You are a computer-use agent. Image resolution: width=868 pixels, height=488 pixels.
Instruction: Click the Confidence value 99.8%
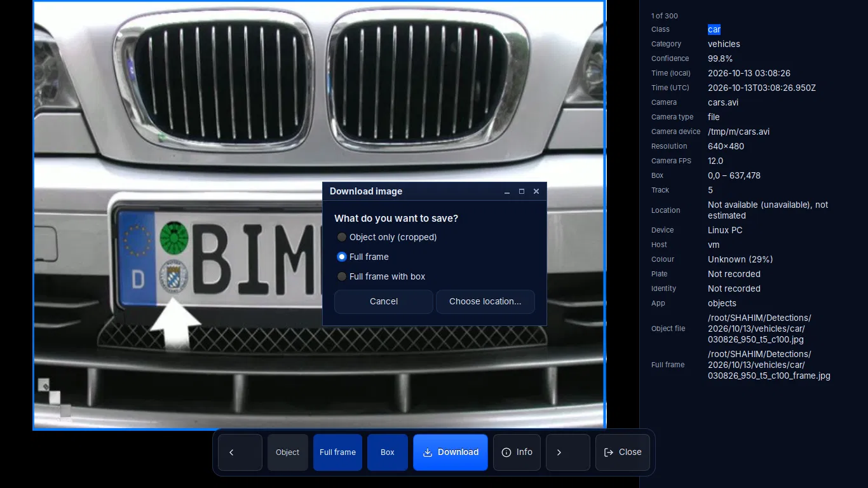pos(721,58)
